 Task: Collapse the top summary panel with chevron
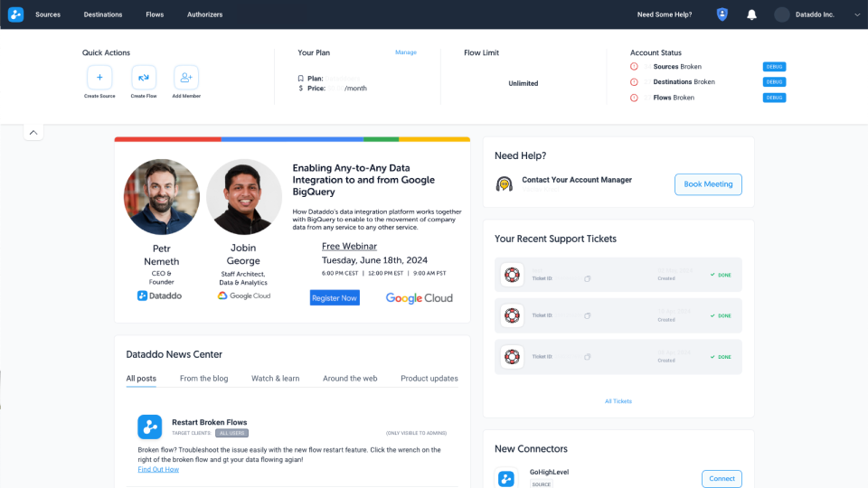pyautogui.click(x=33, y=133)
